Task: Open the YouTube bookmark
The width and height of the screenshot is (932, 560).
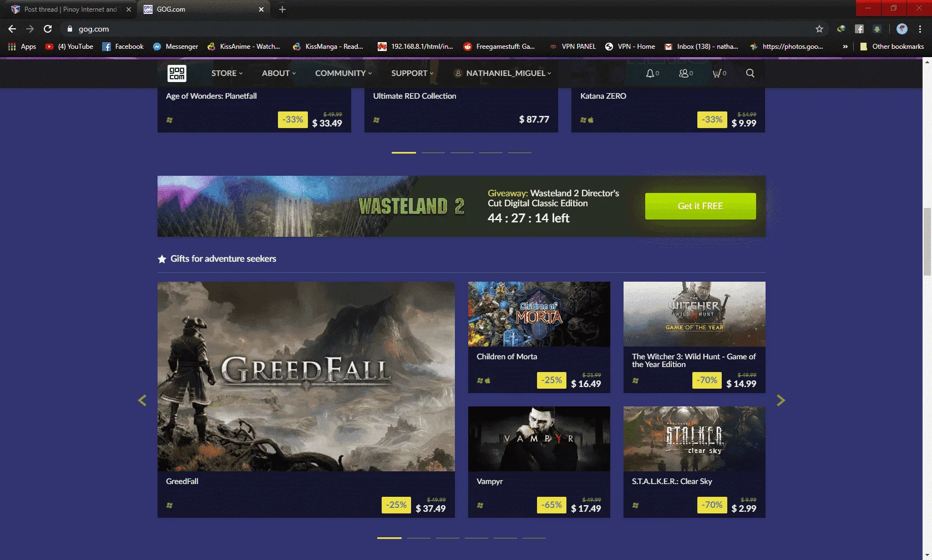Action: tap(69, 47)
